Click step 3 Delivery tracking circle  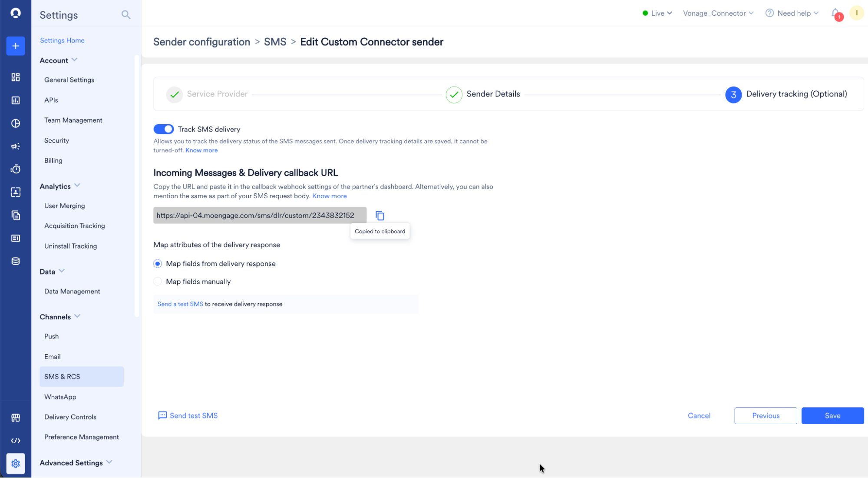point(733,94)
